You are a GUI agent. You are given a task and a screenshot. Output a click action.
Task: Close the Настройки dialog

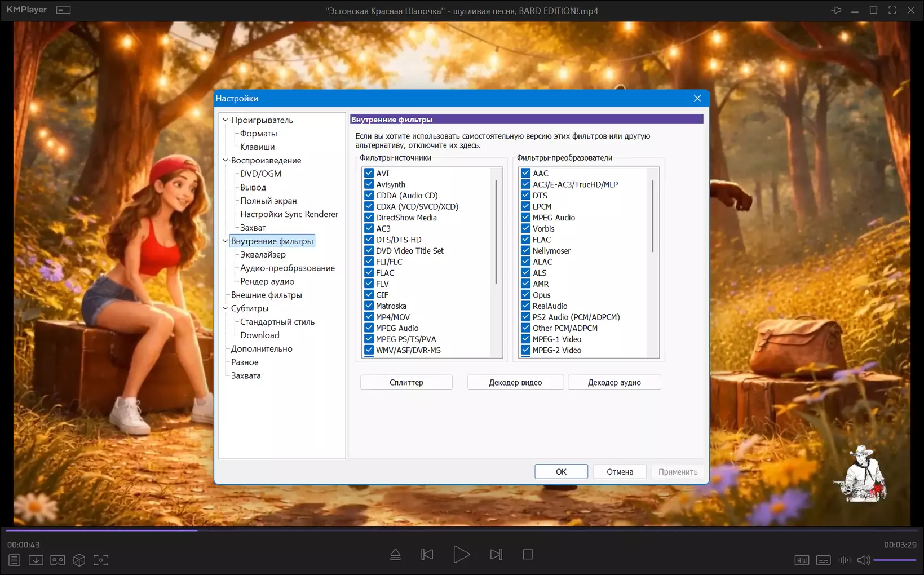coord(697,98)
